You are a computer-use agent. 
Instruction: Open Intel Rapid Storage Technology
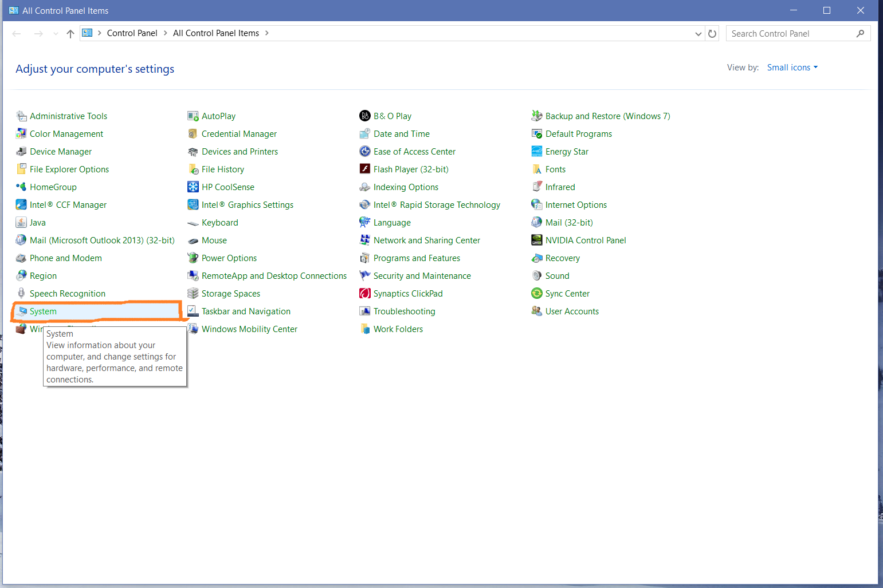[x=437, y=205]
